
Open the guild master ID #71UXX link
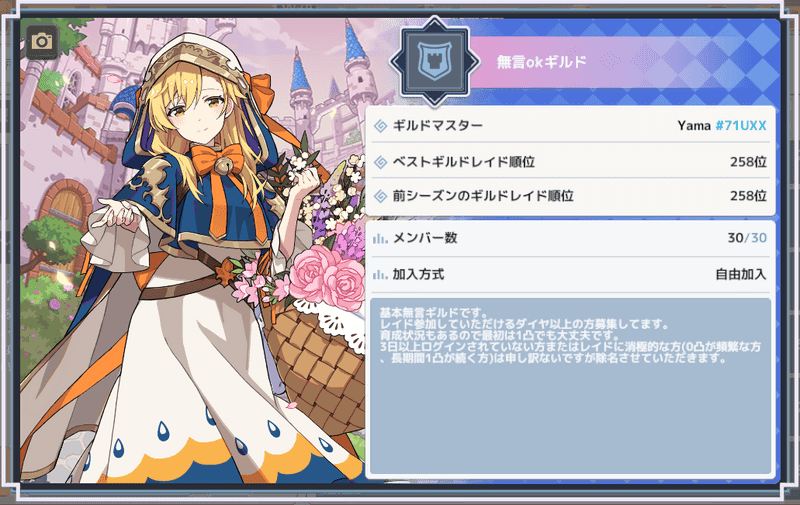point(741,125)
